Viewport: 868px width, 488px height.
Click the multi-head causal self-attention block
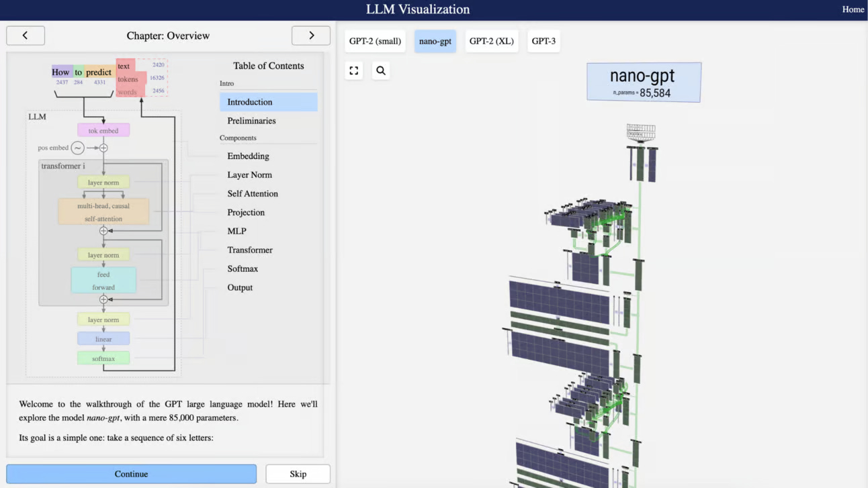point(103,211)
